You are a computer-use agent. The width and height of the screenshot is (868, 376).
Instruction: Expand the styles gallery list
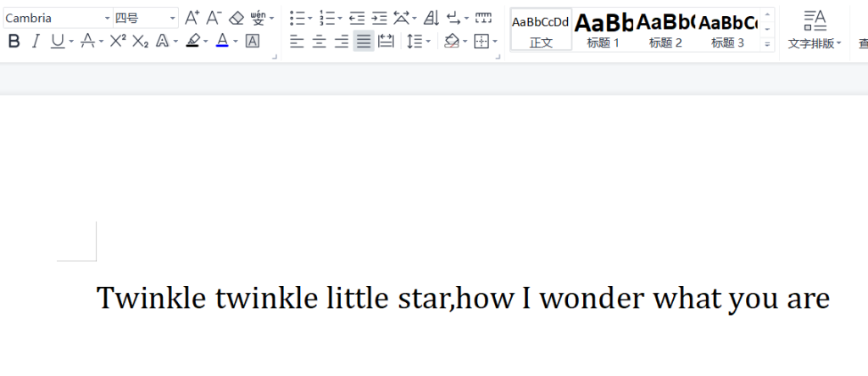coord(767,43)
